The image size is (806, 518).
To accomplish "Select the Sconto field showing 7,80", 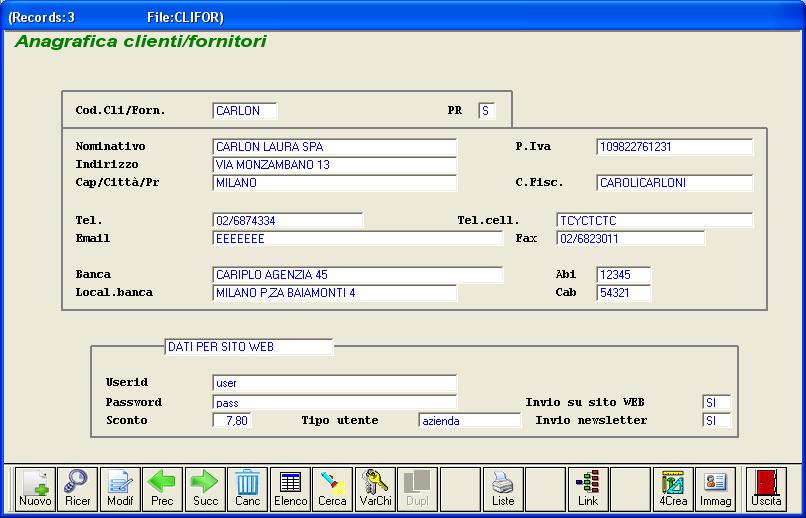I will tap(232, 421).
